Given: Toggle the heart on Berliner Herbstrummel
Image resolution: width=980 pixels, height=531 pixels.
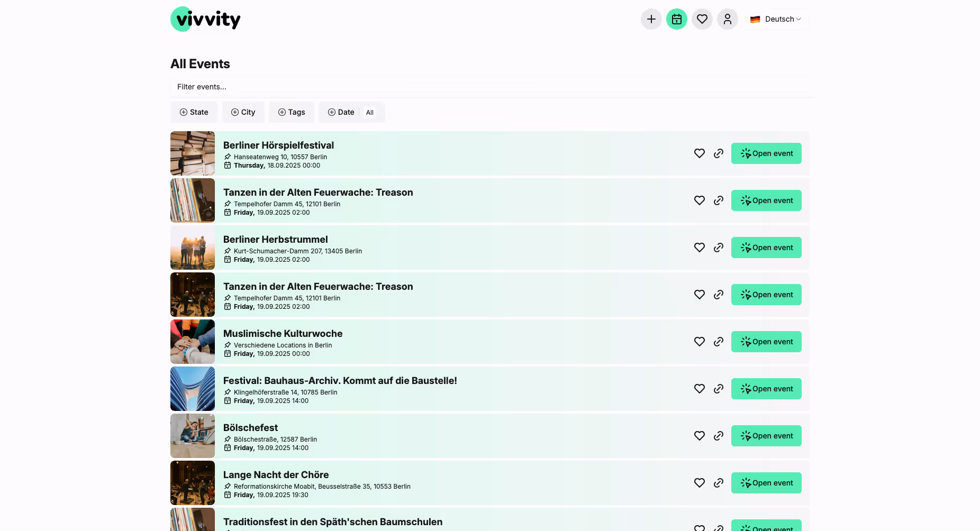Looking at the screenshot, I should tap(699, 248).
